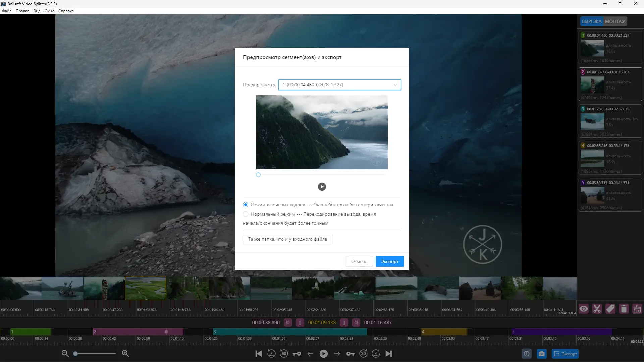Click the camera snapshot icon
644x362 pixels.
pos(541,354)
